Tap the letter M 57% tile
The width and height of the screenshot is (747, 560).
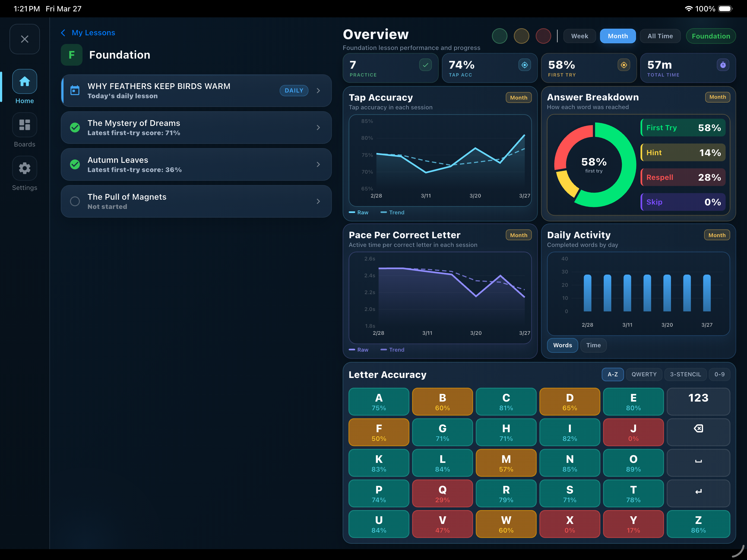click(506, 462)
